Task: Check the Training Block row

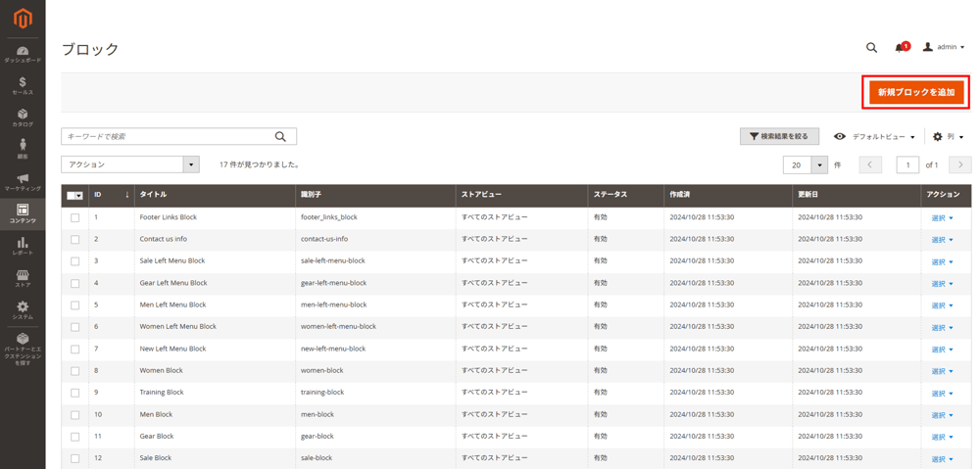Action: [x=75, y=393]
